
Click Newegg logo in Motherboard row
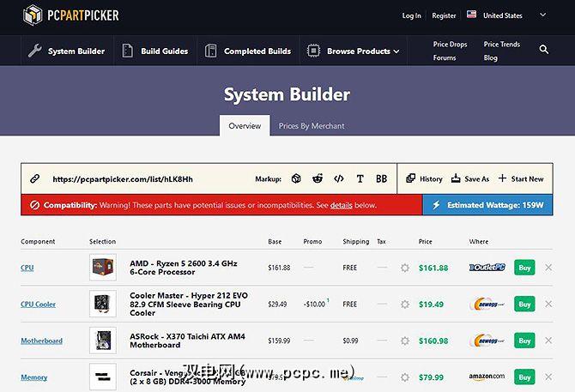pos(487,341)
